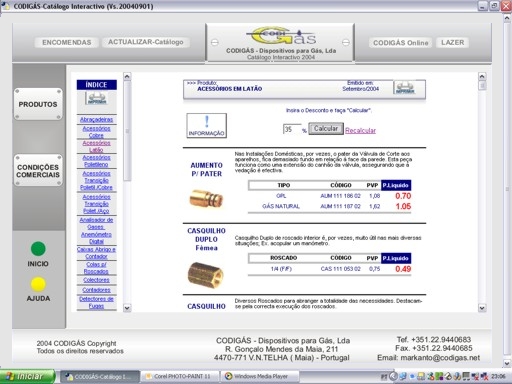The width and height of the screenshot is (512, 384).
Task: Open the INFORMAÇÃO exclamation icon
Action: (x=207, y=125)
